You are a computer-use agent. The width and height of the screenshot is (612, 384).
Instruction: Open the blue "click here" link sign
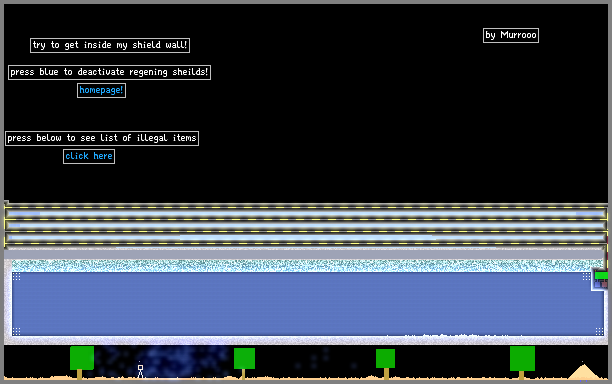coord(89,156)
